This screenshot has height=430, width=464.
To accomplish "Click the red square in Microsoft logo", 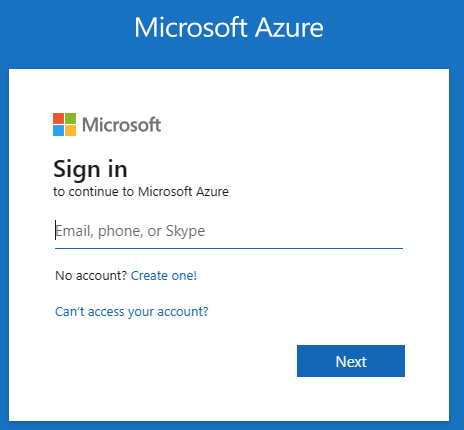I will pyautogui.click(x=58, y=118).
